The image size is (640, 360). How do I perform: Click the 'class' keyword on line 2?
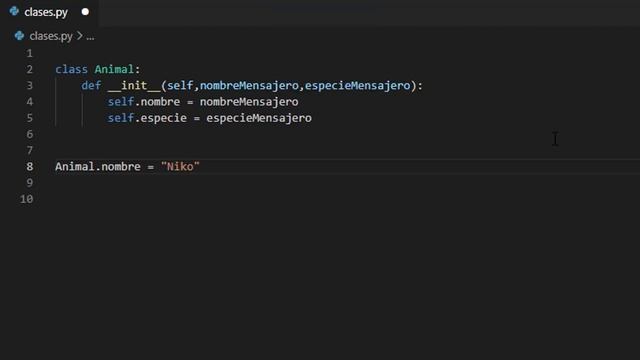point(71,69)
